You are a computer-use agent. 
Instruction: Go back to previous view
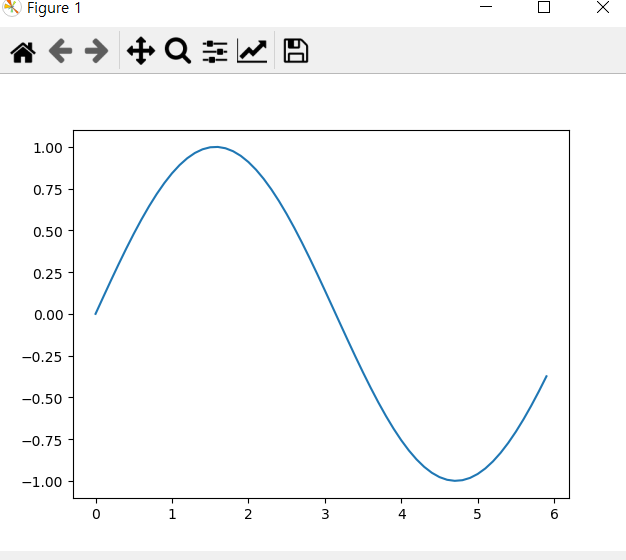tap(60, 51)
